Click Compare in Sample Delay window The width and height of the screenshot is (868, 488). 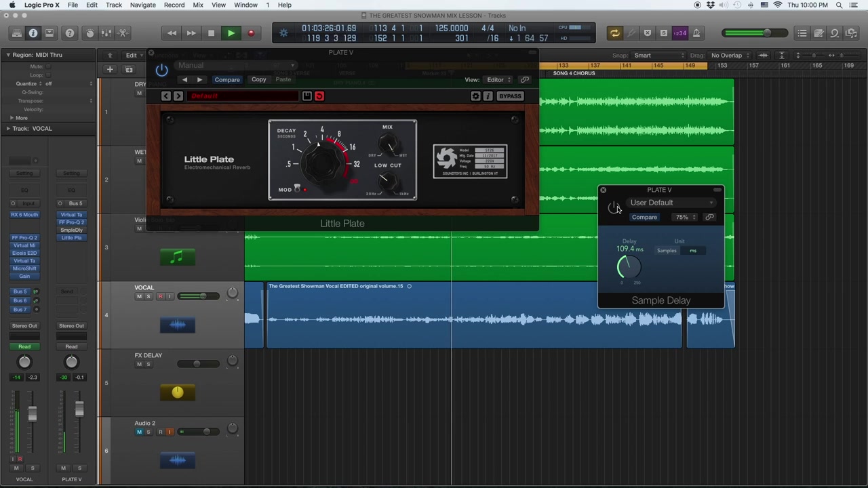(644, 217)
